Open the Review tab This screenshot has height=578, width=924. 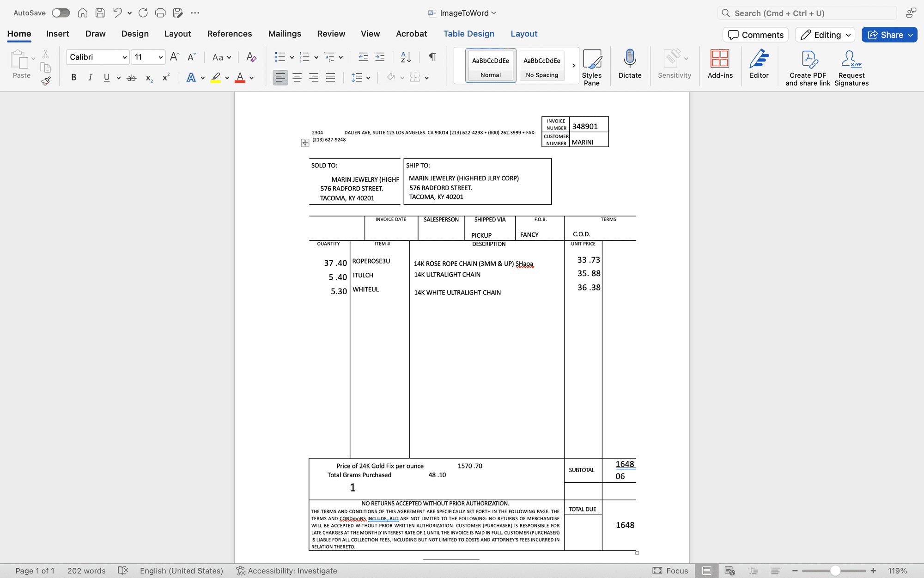[331, 33]
